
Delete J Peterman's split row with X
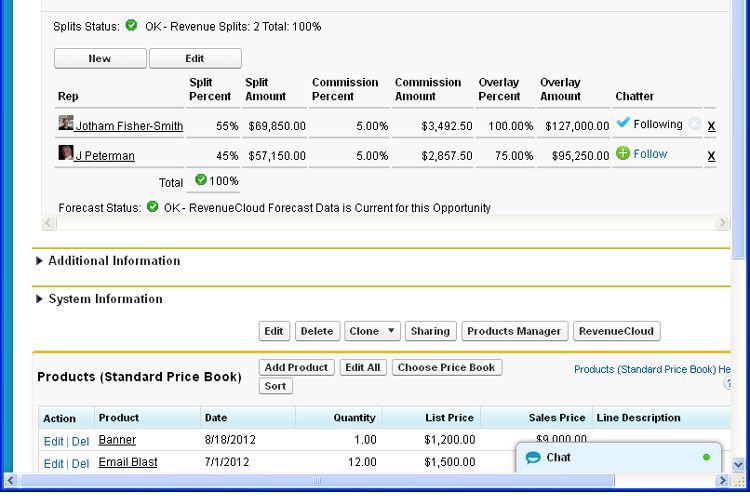pyautogui.click(x=711, y=156)
